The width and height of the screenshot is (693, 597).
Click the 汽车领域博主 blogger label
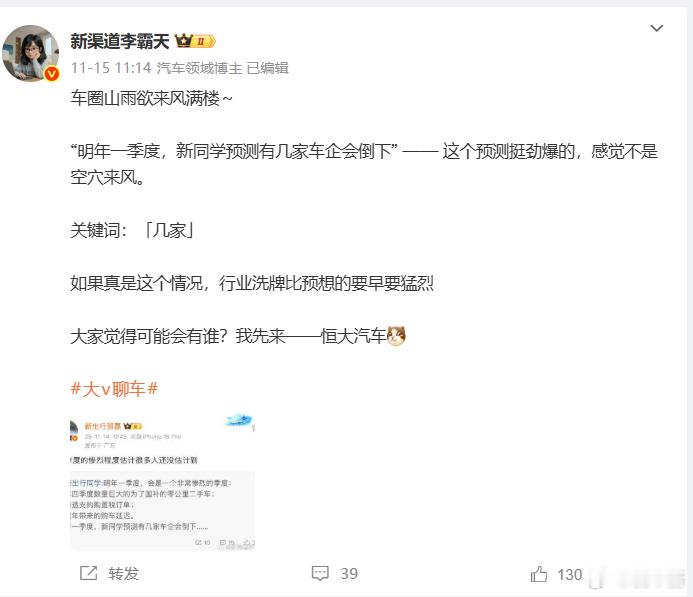coord(199,68)
